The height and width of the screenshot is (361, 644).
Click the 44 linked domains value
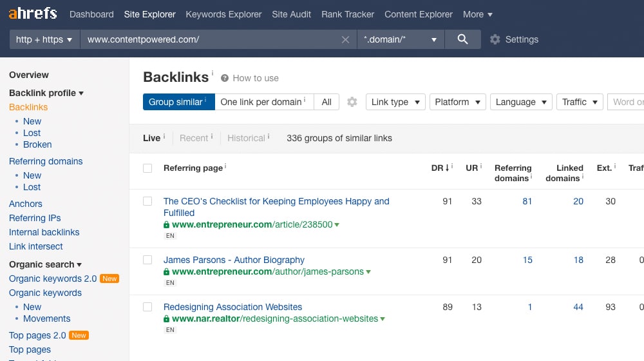(578, 307)
